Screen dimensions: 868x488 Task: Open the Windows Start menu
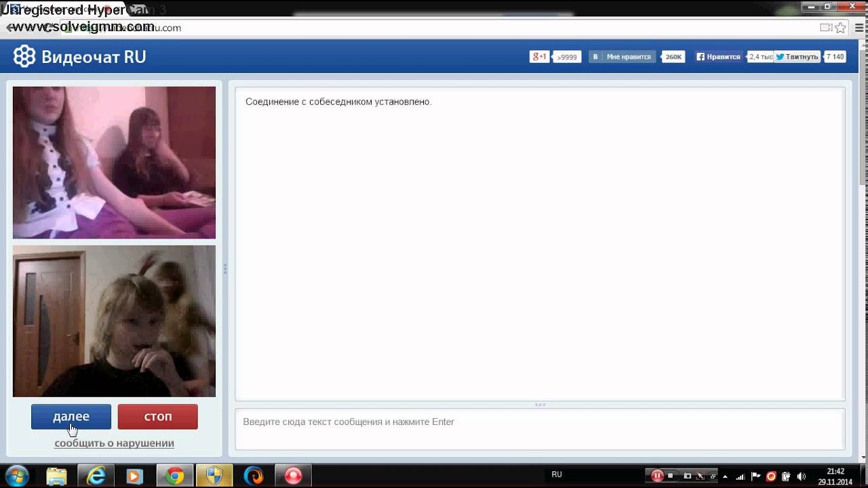point(16,476)
